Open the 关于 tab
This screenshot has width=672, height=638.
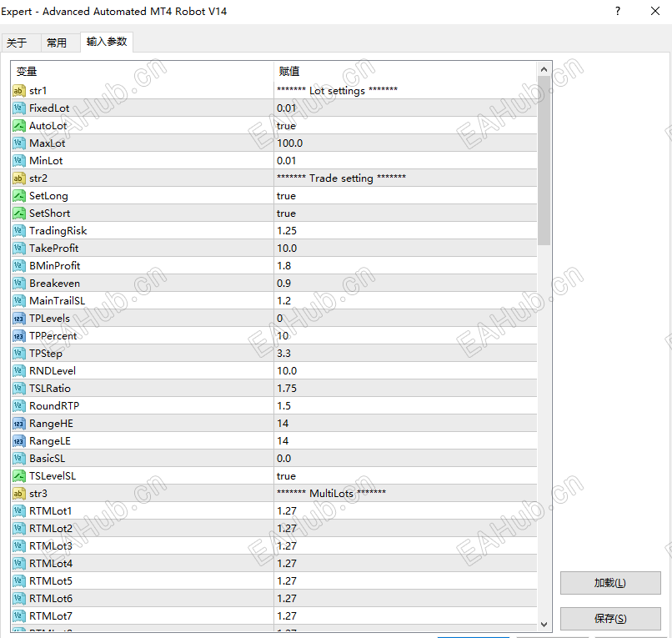click(x=23, y=42)
